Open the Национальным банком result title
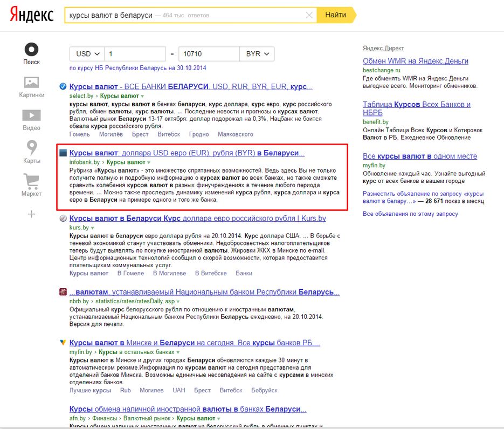Image resolution: width=504 pixels, height=429 pixels. point(204,292)
